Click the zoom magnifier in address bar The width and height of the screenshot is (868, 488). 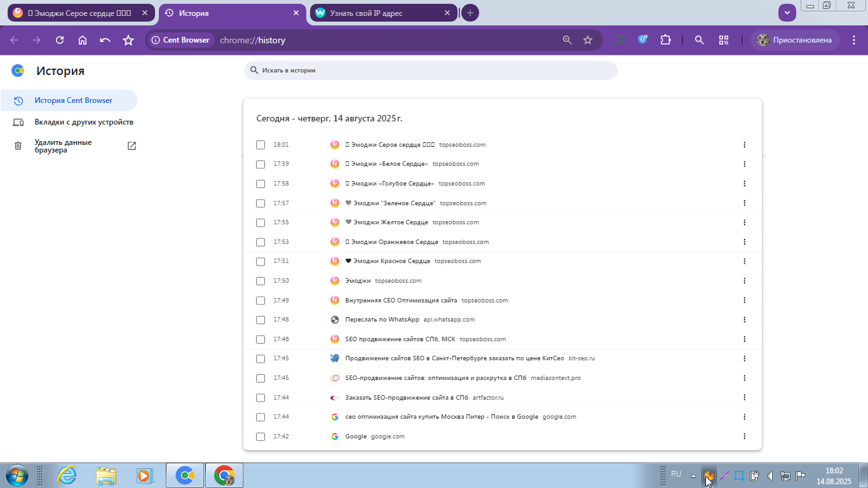[567, 40]
